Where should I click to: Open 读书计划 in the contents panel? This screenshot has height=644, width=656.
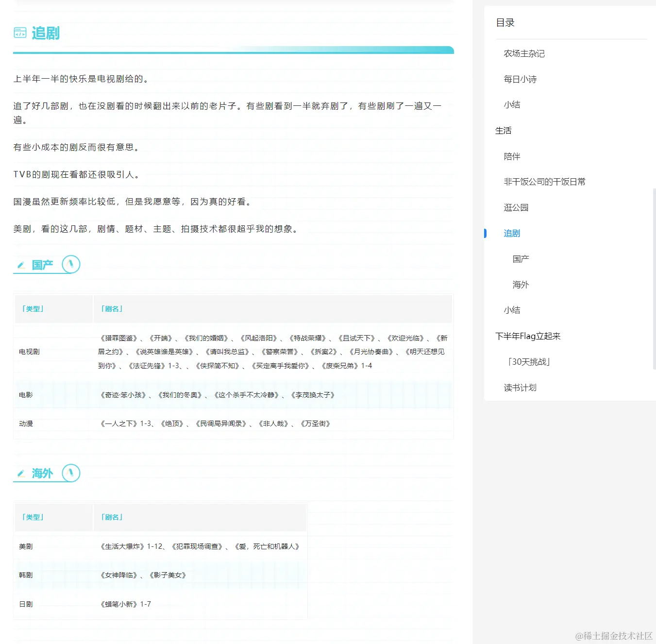(520, 388)
